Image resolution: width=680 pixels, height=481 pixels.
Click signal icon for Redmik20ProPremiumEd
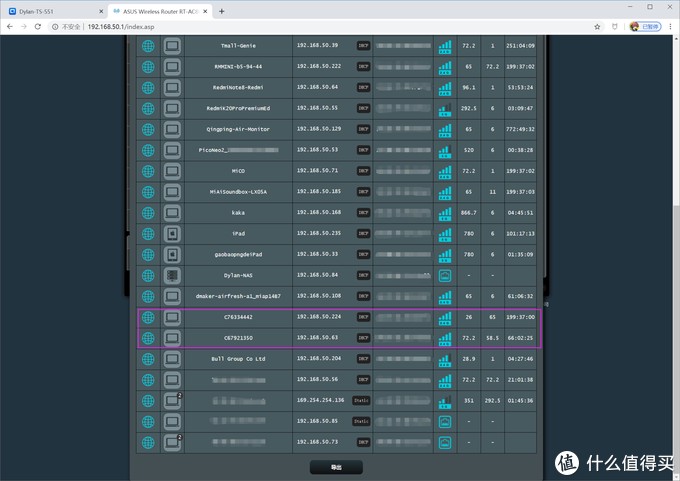(445, 109)
